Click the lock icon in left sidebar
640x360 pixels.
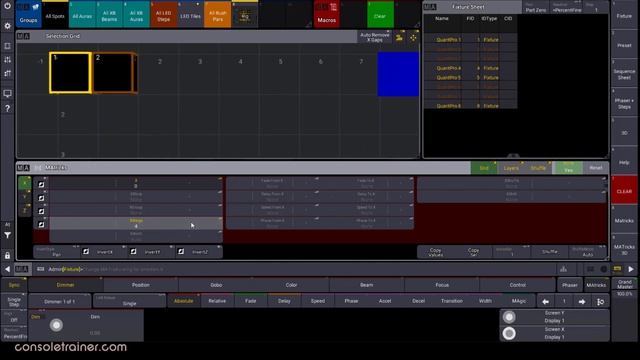[7, 256]
